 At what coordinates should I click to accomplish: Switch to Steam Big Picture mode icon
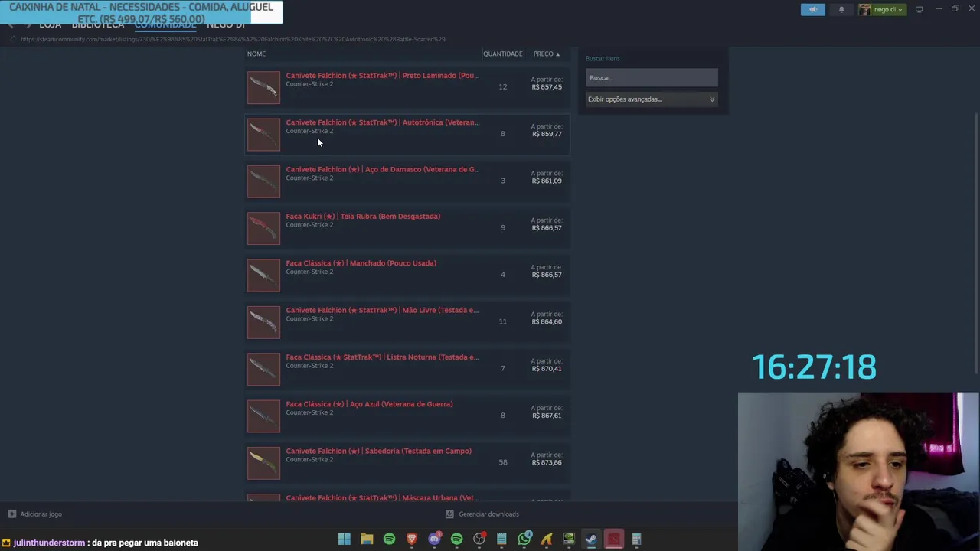point(919,9)
